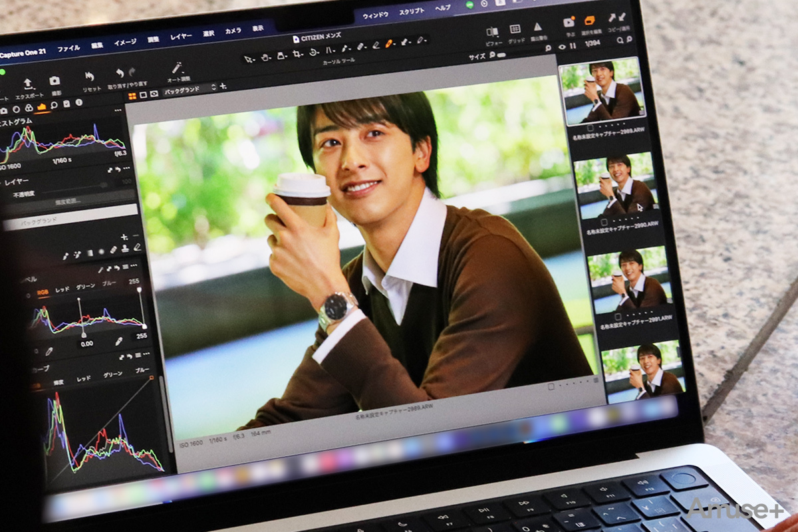Select the orange brush cursor tool

click(389, 43)
